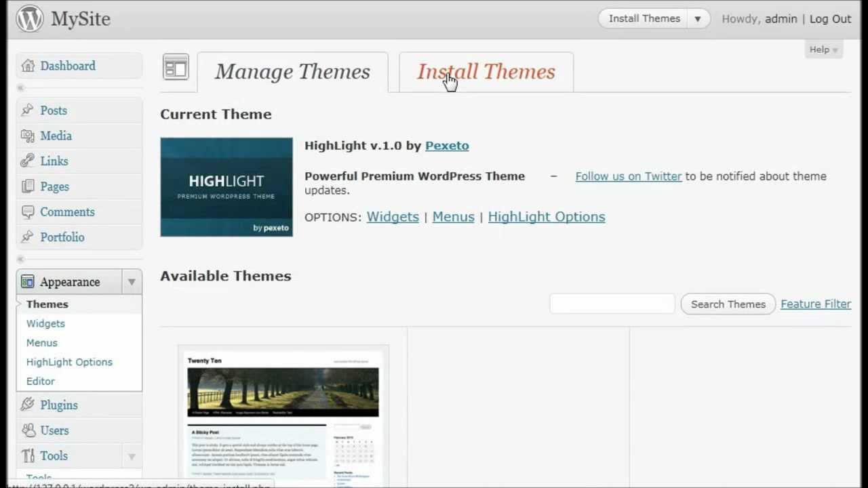Open the Links menu item
This screenshot has height=488, width=868.
click(x=54, y=161)
